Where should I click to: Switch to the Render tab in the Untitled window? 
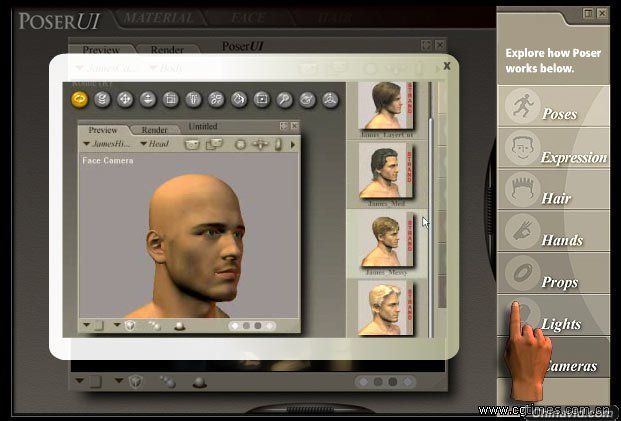coord(154,130)
